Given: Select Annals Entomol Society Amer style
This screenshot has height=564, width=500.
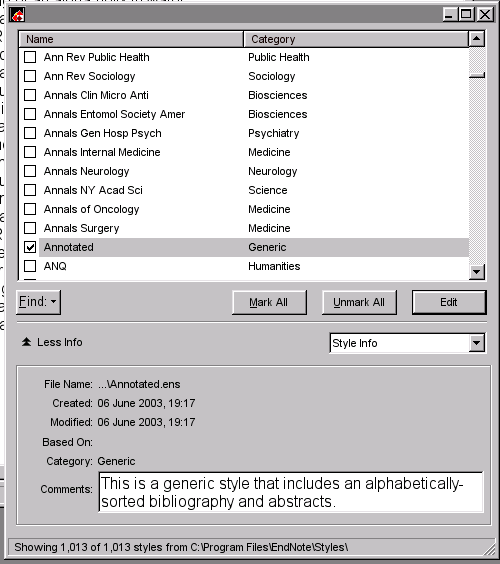Looking at the screenshot, I should coord(114,114).
